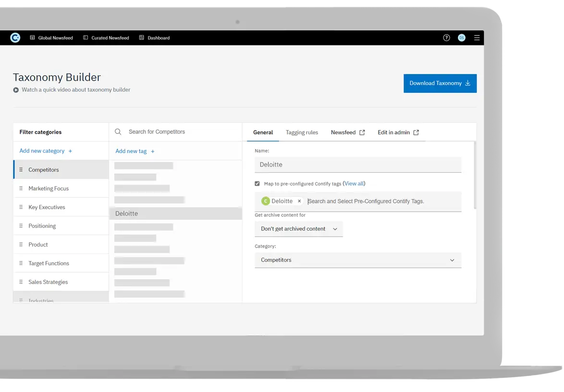Open the Global Newsfeed menu item

point(51,38)
